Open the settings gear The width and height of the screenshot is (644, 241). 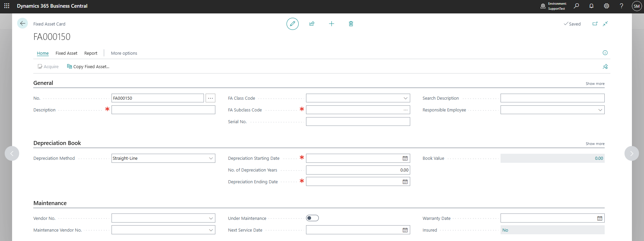[606, 6]
